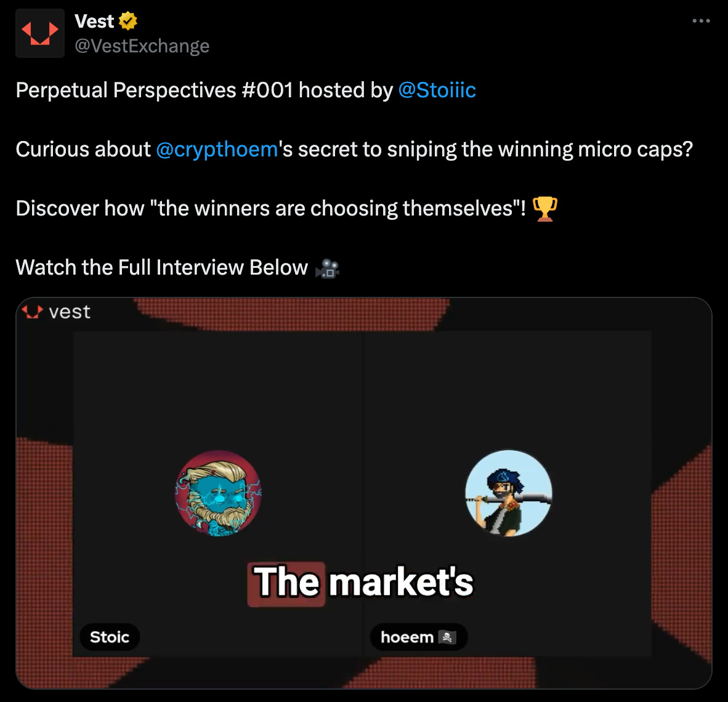Screen dimensions: 728x702
Task: Select the pirate pixel-art hoeem avatar
Action: coord(508,493)
